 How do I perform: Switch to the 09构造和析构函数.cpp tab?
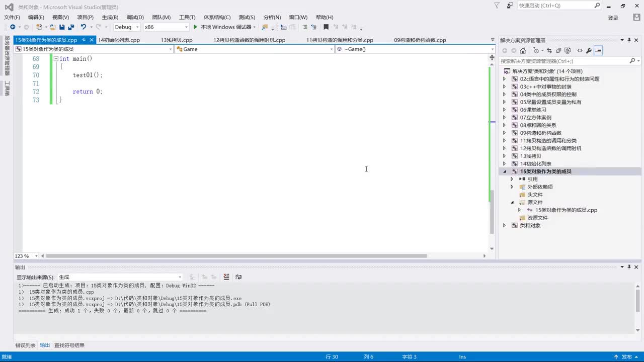tap(420, 40)
